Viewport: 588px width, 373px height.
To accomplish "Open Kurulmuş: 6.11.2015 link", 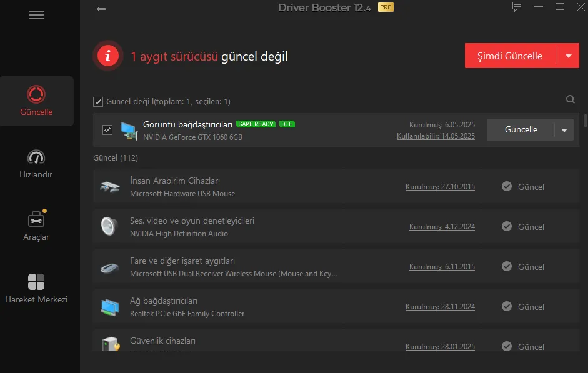I will click(x=442, y=267).
